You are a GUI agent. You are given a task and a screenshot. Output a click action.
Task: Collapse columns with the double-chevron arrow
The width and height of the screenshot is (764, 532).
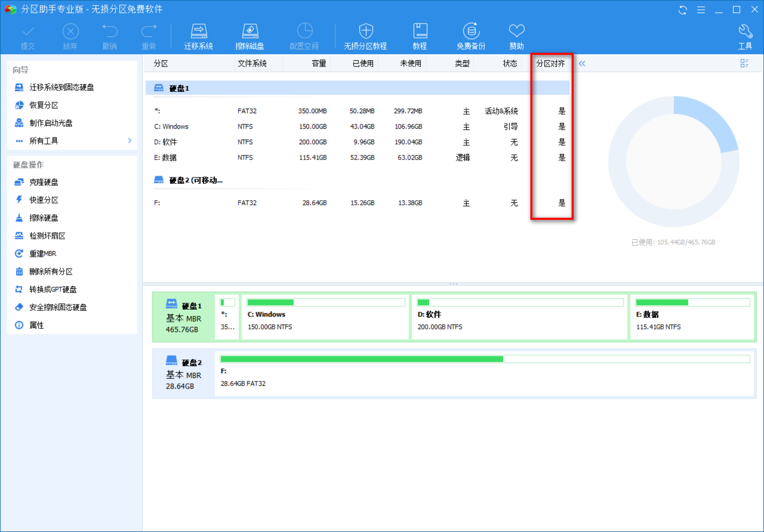(582, 63)
